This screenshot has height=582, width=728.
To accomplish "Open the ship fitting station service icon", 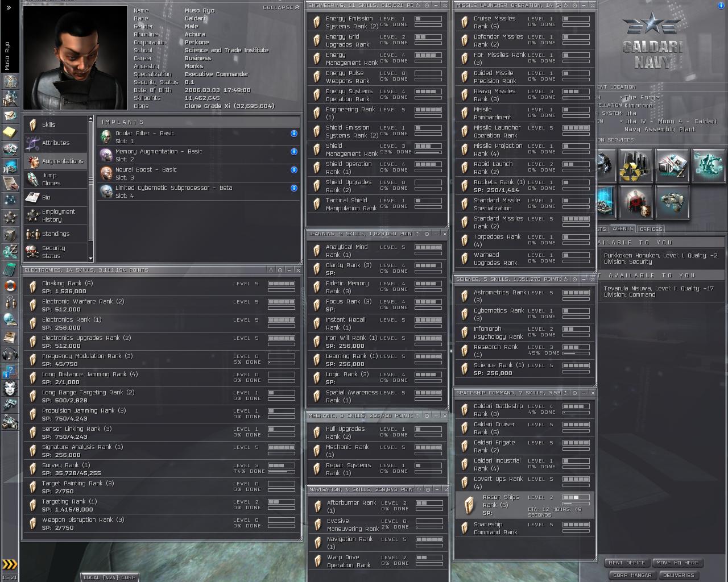I will point(672,202).
